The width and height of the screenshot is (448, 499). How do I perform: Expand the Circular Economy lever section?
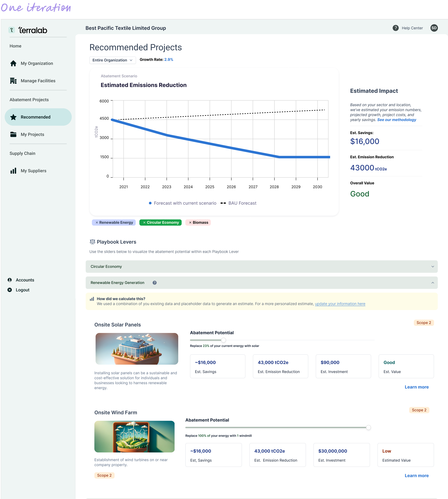(x=432, y=267)
